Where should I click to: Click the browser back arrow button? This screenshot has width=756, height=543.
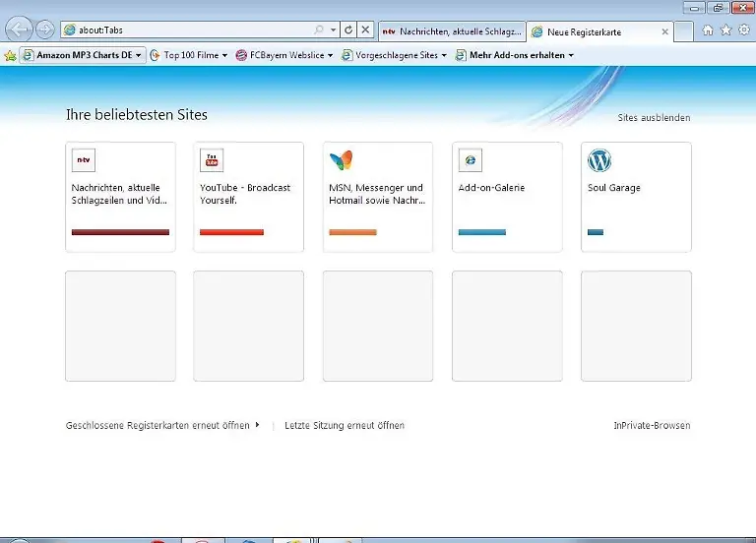coord(19,30)
